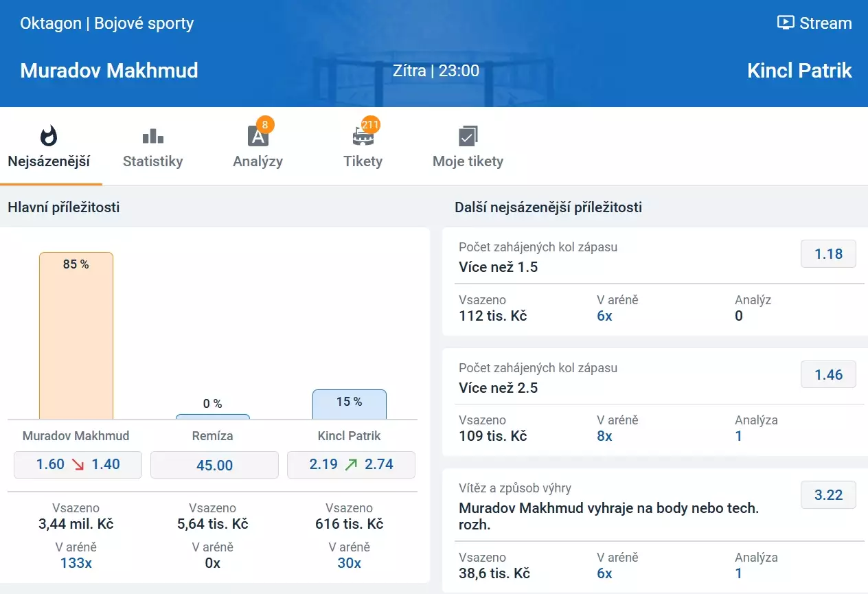
Task: Click the Moje tikety checkmark icon
Action: point(468,136)
